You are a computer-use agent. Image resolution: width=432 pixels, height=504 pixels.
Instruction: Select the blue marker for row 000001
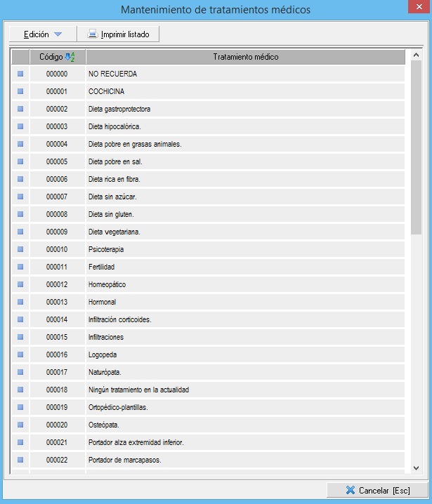click(20, 91)
